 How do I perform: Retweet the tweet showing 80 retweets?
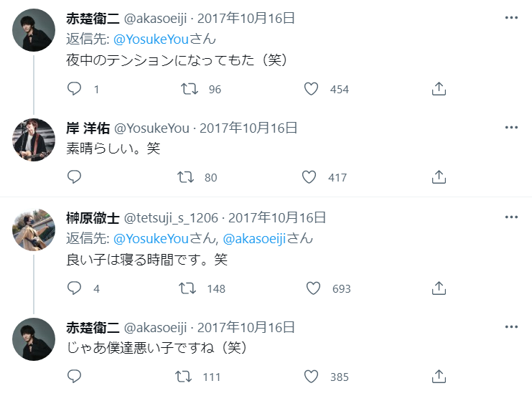pos(185,177)
